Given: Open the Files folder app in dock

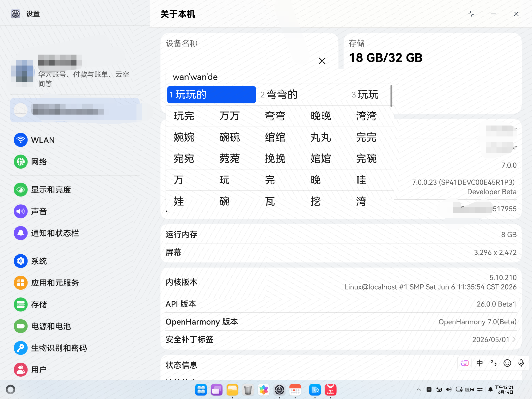Looking at the screenshot, I should [232, 390].
